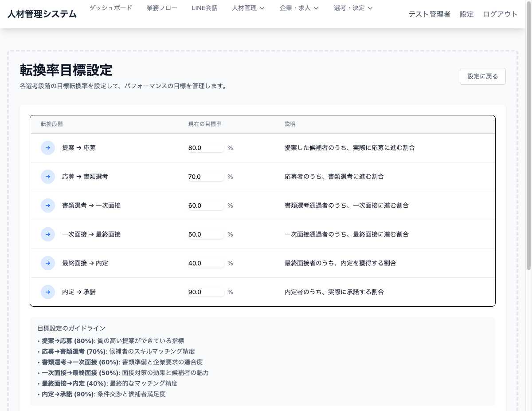The image size is (532, 411).
Task: Click the arrow icon beside 提案 → 応募
Action: point(47,147)
